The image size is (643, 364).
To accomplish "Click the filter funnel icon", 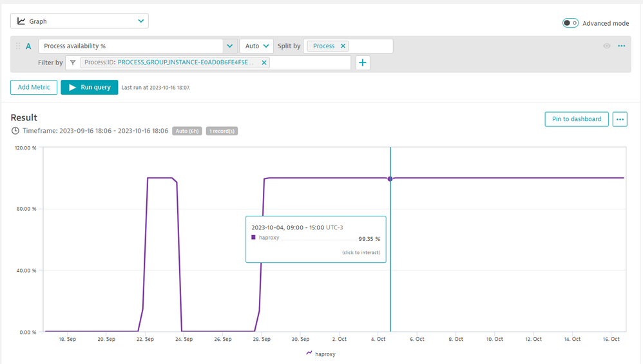I will click(73, 62).
